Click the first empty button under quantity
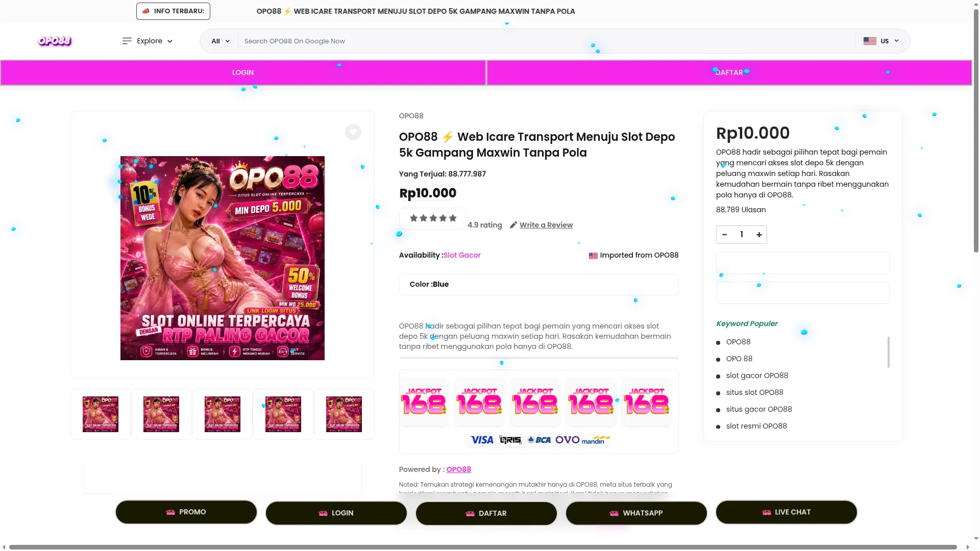980x551 pixels. click(x=803, y=263)
